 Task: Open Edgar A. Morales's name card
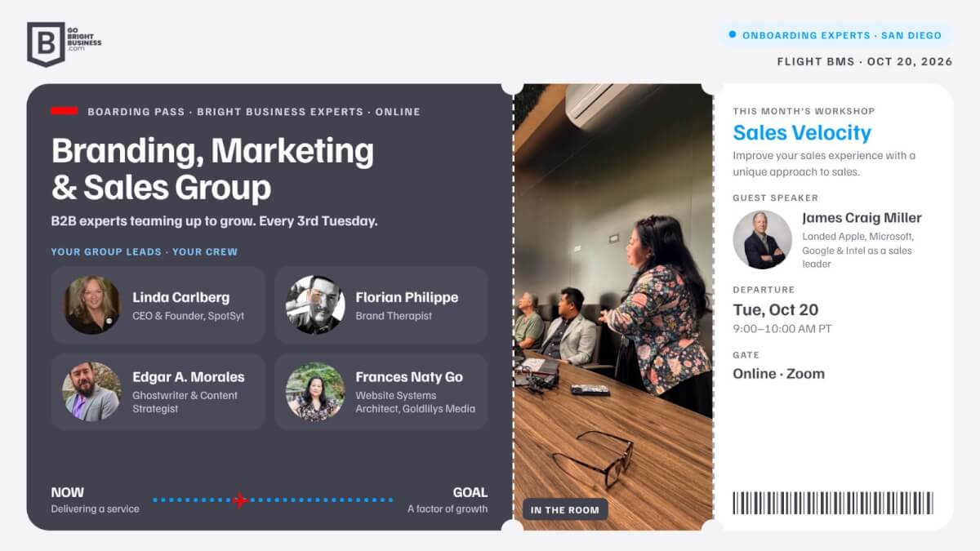coord(158,391)
